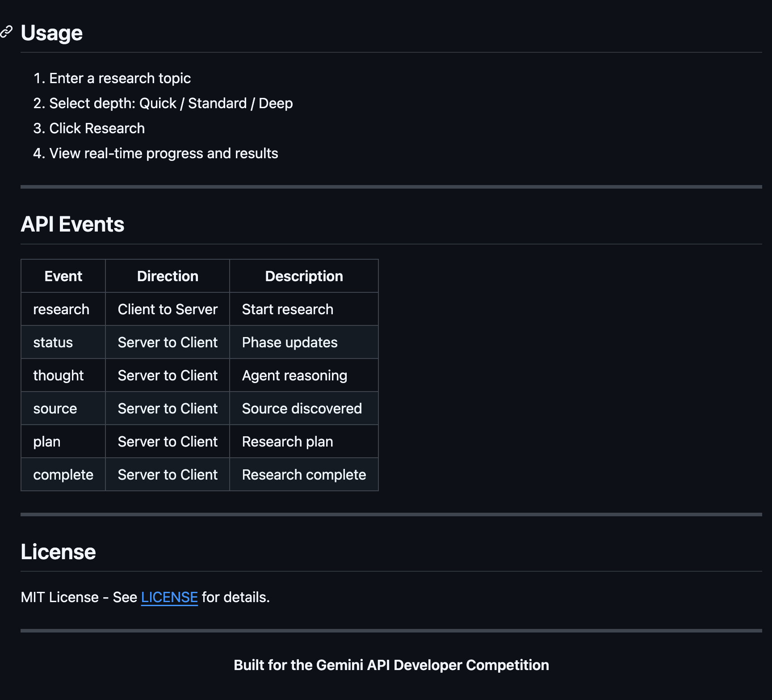Click the Direction column header
The image size is (772, 700).
(168, 276)
